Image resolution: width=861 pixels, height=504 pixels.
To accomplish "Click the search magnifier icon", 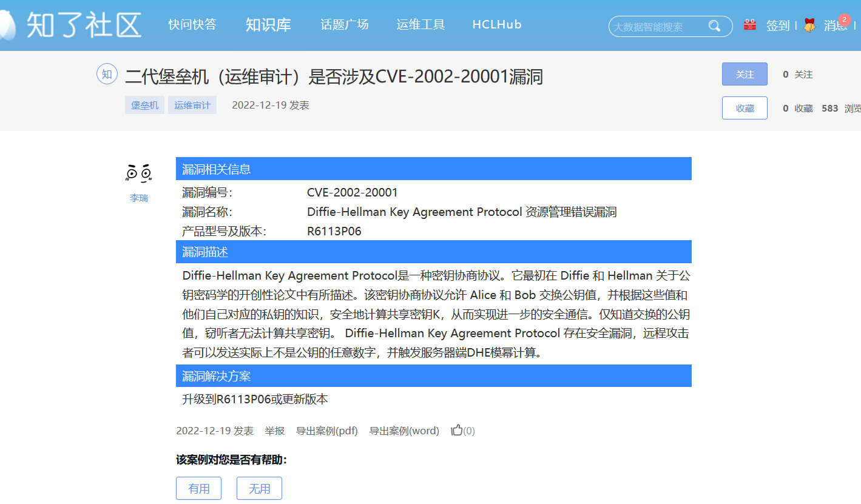I will coord(714,26).
